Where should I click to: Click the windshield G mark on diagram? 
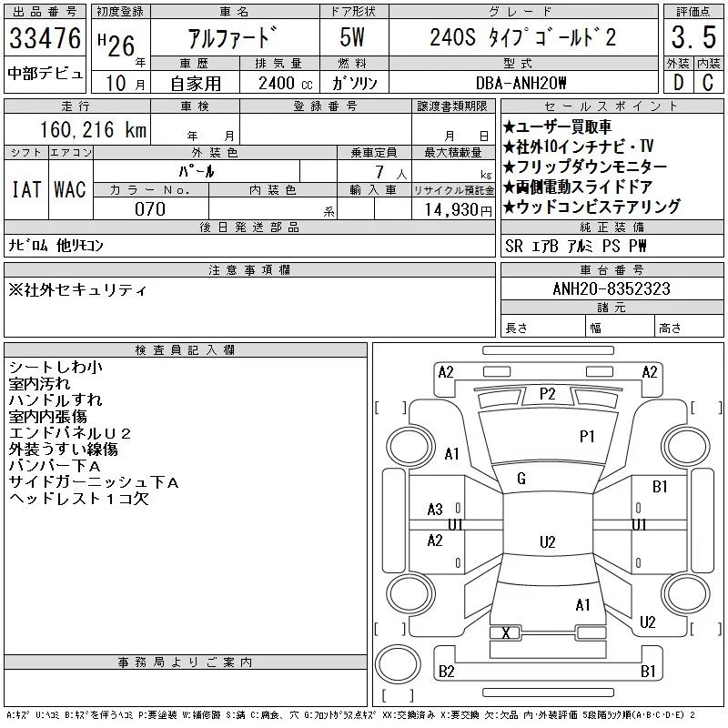(x=521, y=479)
